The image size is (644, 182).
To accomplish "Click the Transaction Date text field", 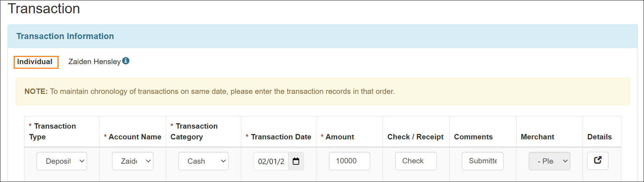I will tap(271, 161).
